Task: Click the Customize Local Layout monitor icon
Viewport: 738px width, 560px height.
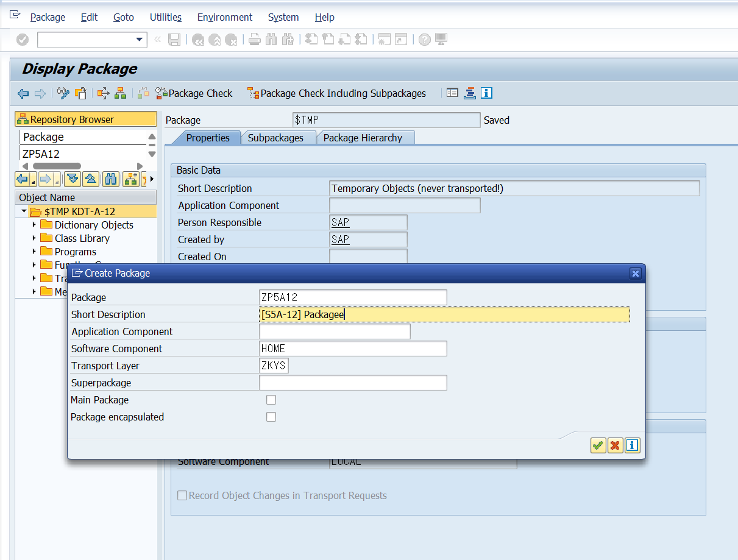Action: pyautogui.click(x=441, y=40)
